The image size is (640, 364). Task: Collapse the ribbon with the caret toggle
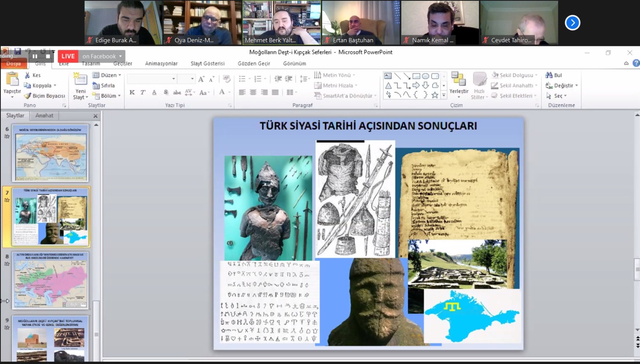click(x=626, y=64)
